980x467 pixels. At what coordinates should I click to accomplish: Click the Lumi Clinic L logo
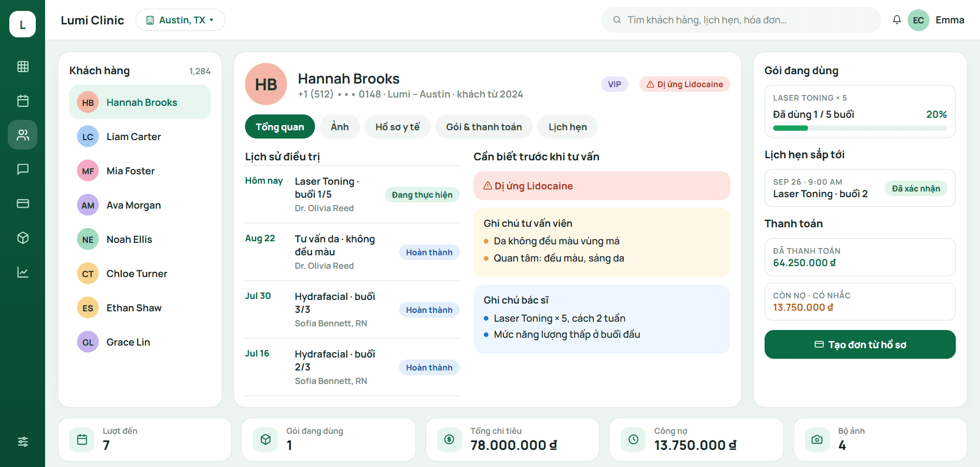point(22,24)
